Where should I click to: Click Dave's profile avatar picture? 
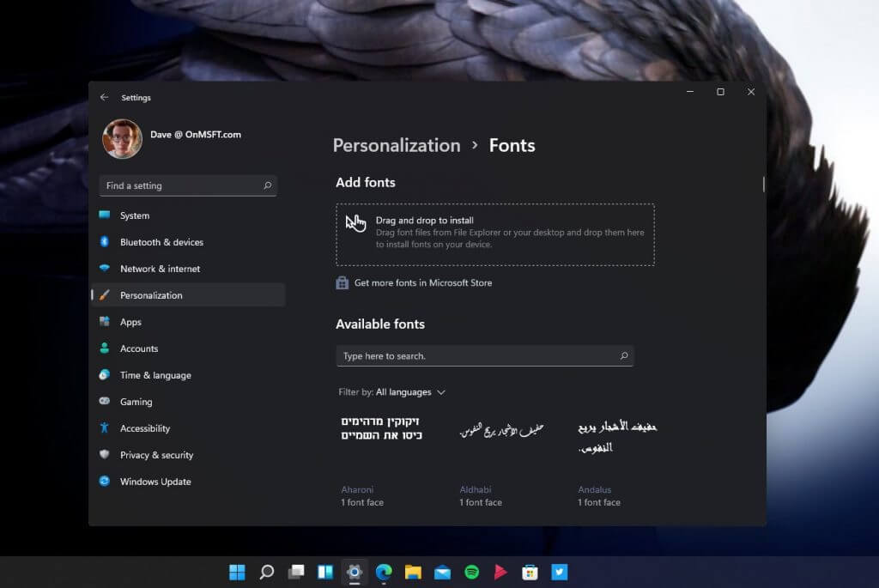pyautogui.click(x=122, y=138)
